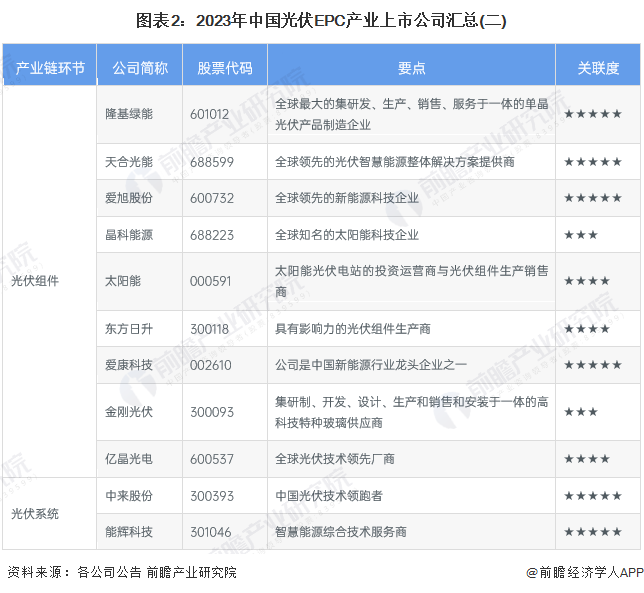Click description '公司是中国新能源行业龙头企业之一'

(371, 365)
